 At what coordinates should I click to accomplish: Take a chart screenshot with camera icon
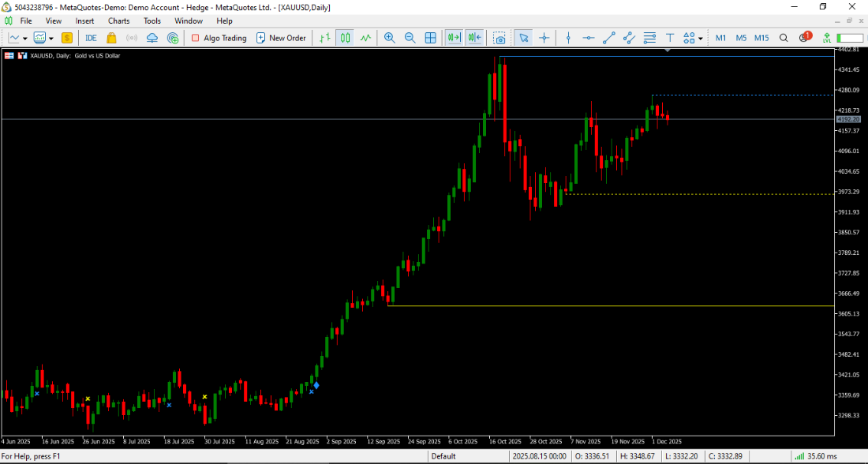pyautogui.click(x=500, y=37)
